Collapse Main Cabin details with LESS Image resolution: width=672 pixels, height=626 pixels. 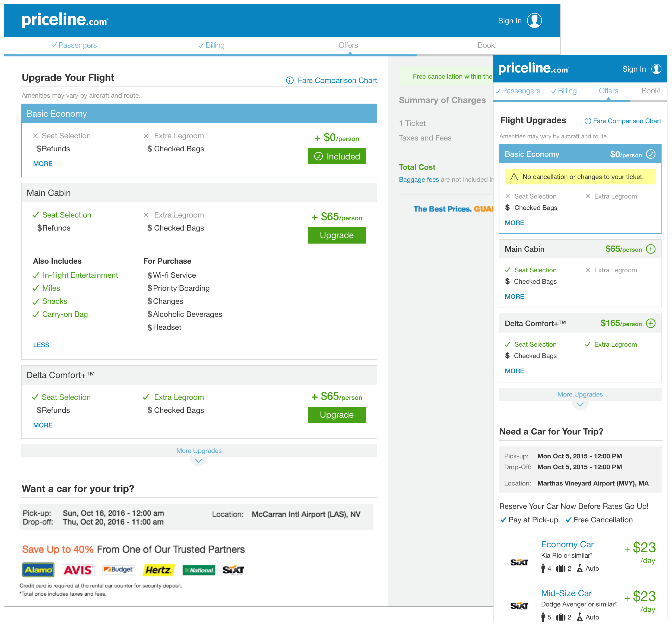(41, 345)
